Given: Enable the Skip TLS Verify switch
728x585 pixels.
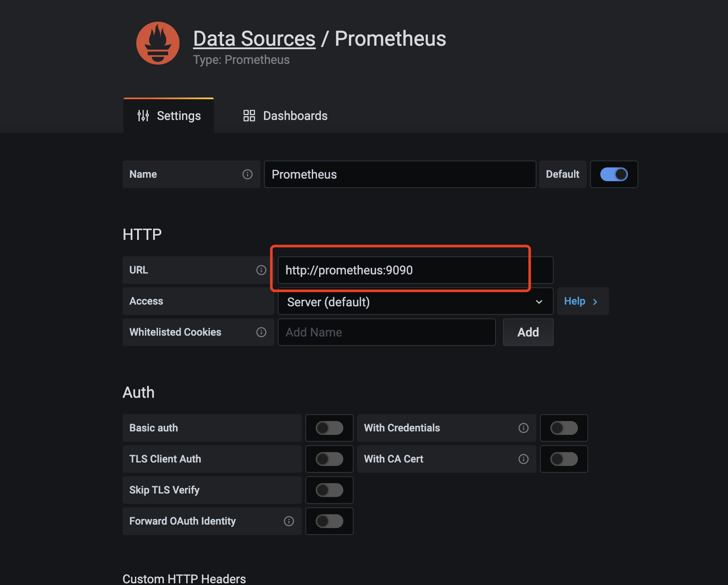Looking at the screenshot, I should point(329,490).
